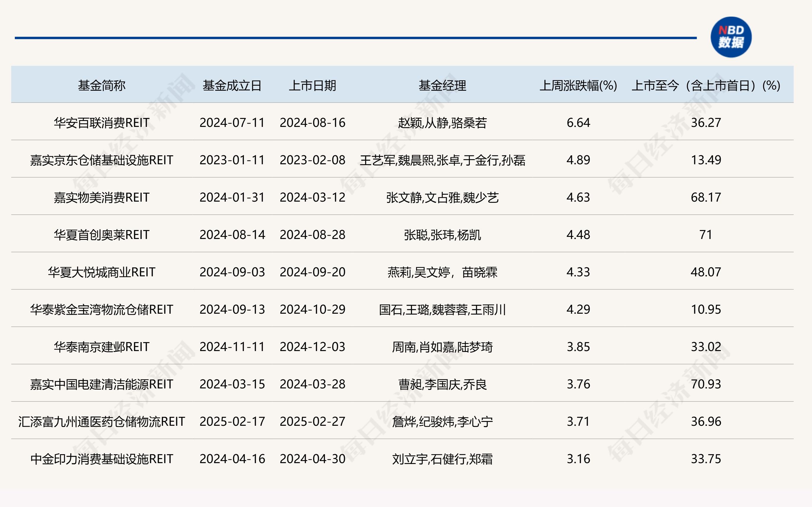Viewport: 812px width, 507px height.
Task: Select managers 燕莉,吴文婷，苗晓霖
Action: click(x=442, y=272)
